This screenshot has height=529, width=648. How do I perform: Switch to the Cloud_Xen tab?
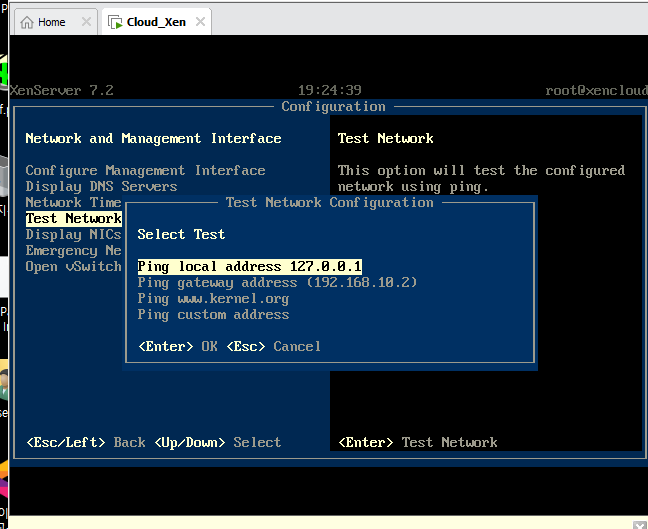pyautogui.click(x=157, y=21)
